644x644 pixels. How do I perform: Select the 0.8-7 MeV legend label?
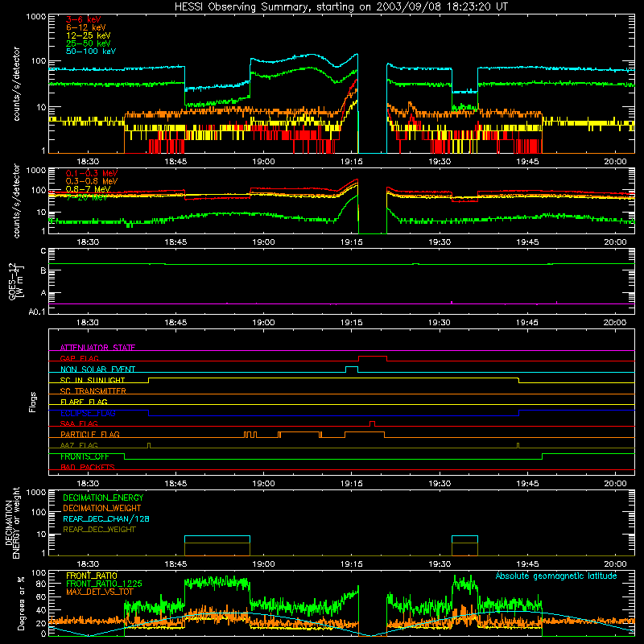coord(88,189)
